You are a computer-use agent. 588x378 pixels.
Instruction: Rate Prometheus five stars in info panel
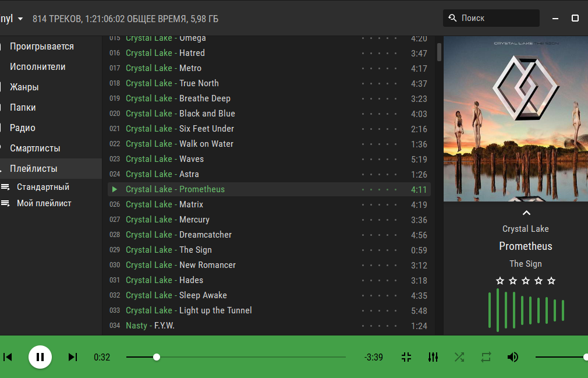551,281
